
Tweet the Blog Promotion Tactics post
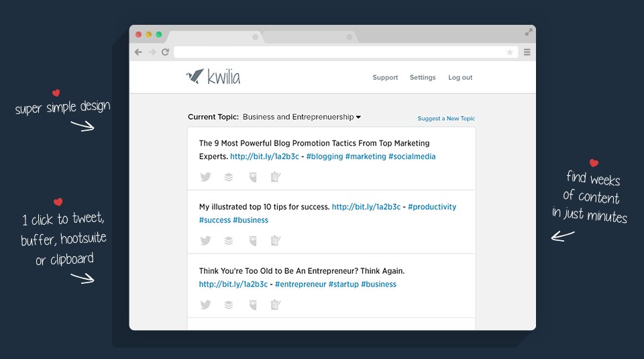point(205,176)
